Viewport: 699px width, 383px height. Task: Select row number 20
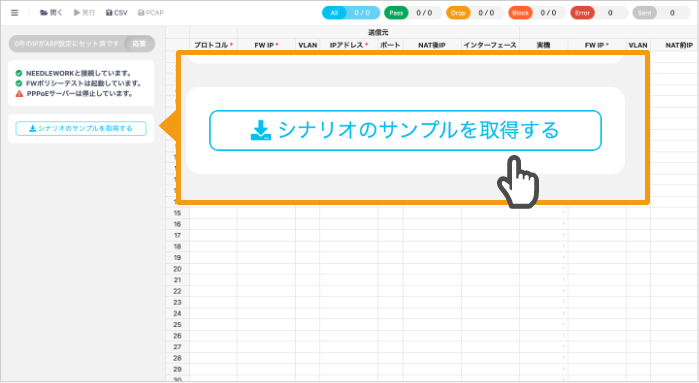[x=177, y=269]
